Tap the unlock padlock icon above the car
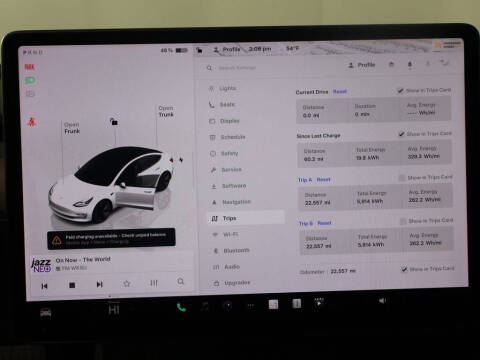The image size is (480, 360). pyautogui.click(x=114, y=122)
